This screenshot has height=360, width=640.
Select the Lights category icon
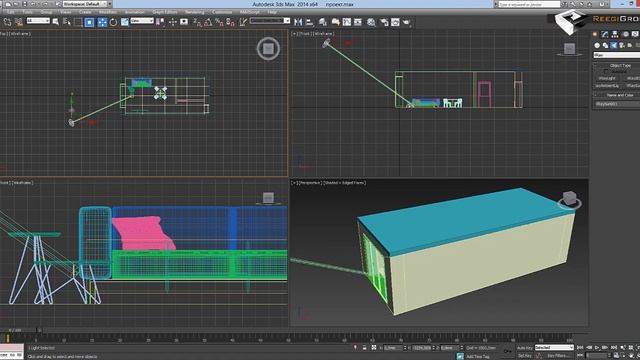(x=613, y=45)
